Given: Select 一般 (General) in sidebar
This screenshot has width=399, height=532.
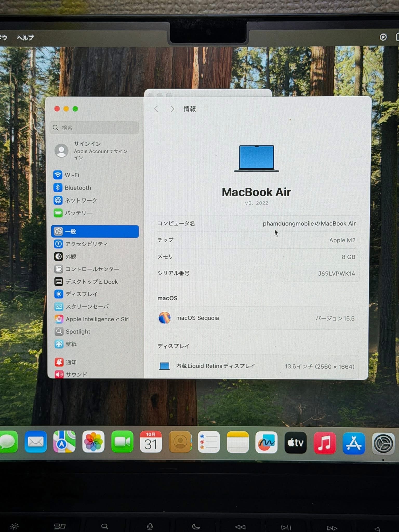Looking at the screenshot, I should pos(95,231).
